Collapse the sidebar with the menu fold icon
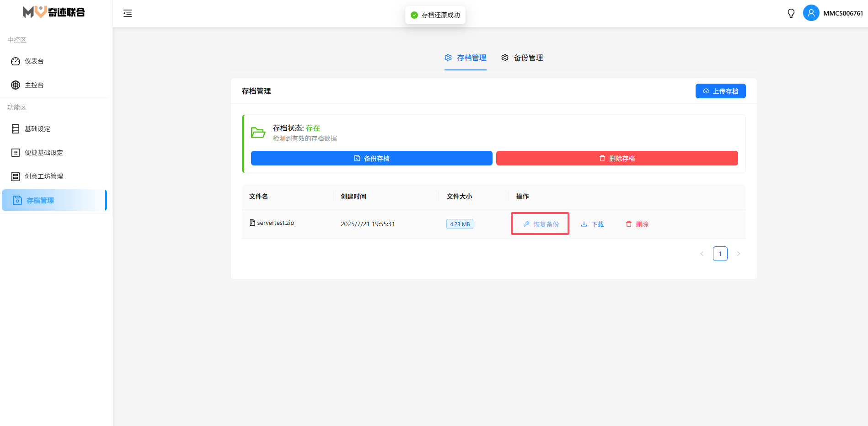The width and height of the screenshot is (868, 426). (x=128, y=13)
